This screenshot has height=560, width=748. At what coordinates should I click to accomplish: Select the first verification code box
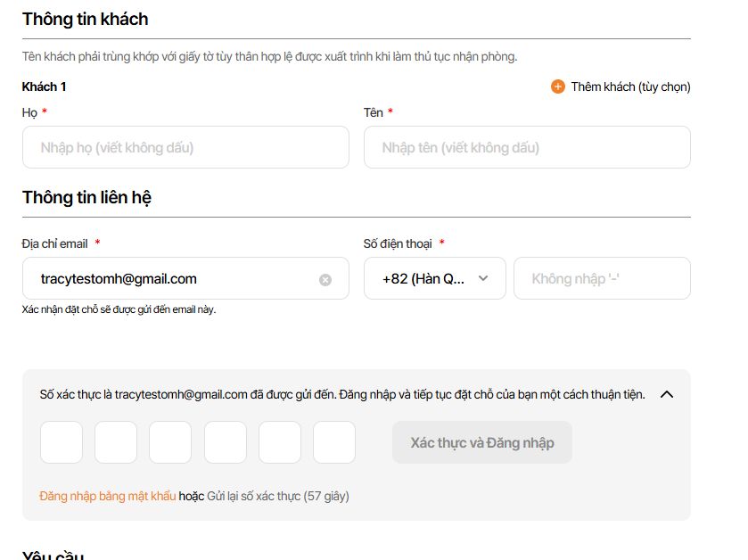click(x=62, y=442)
